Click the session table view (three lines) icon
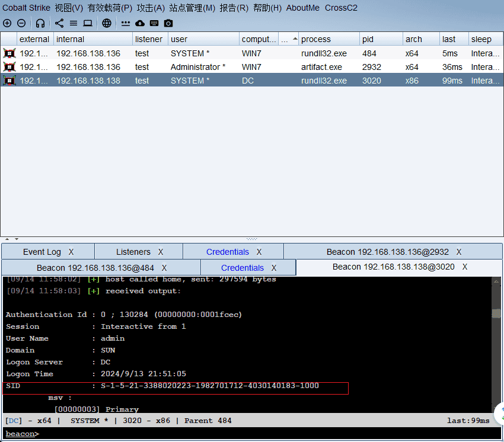This screenshot has width=504, height=442. (74, 23)
